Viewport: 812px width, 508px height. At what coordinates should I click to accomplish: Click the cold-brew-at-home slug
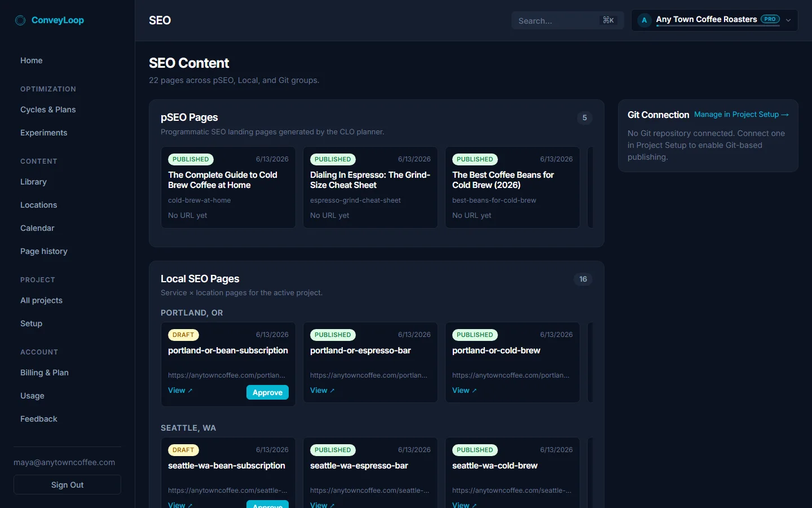point(200,200)
